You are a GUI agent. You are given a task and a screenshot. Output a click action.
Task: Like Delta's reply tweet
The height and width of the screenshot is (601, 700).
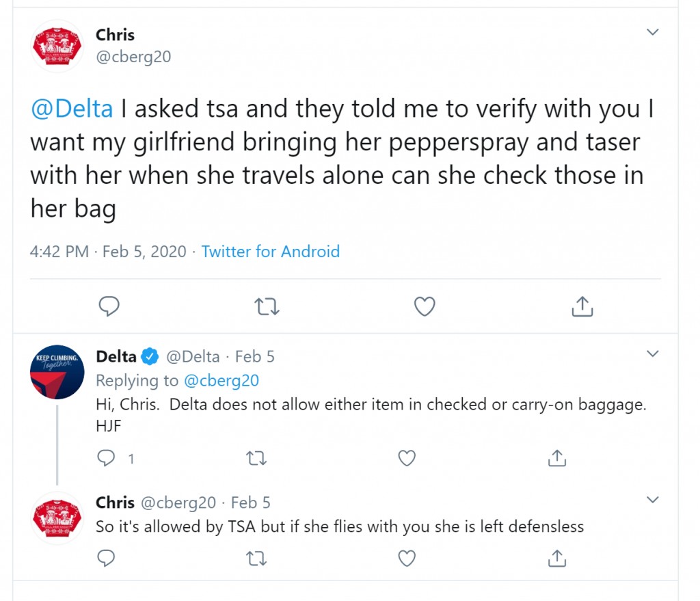click(407, 458)
